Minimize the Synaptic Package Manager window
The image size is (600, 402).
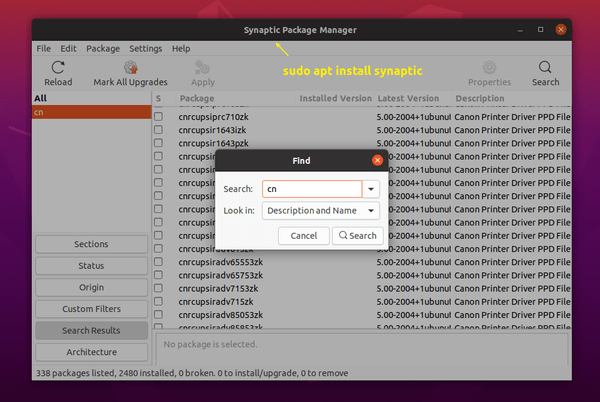tap(520, 30)
